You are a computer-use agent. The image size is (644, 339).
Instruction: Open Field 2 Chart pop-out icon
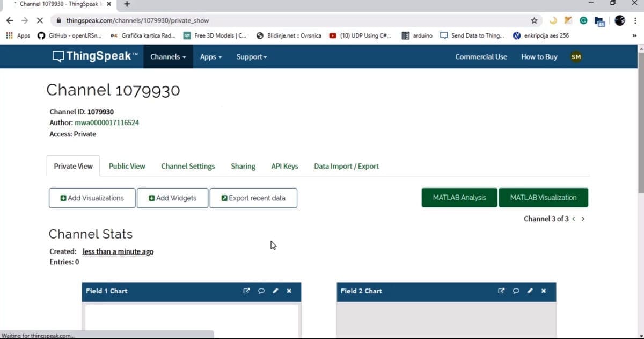501,291
